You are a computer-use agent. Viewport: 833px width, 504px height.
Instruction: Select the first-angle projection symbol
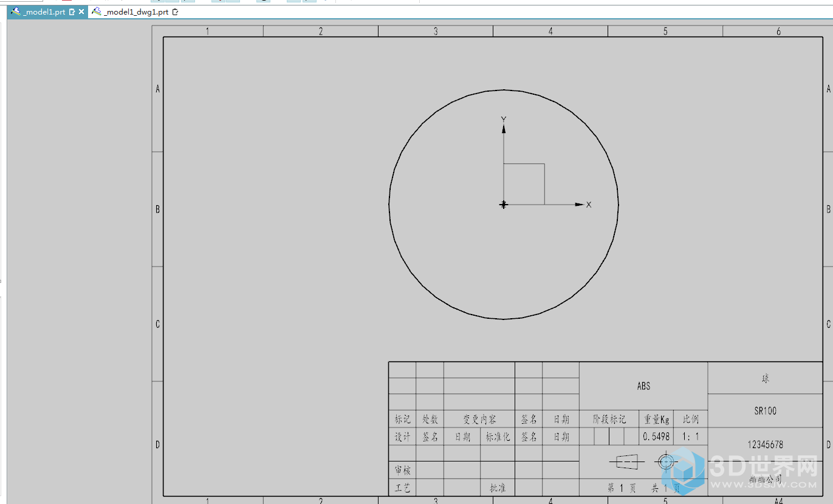click(644, 462)
